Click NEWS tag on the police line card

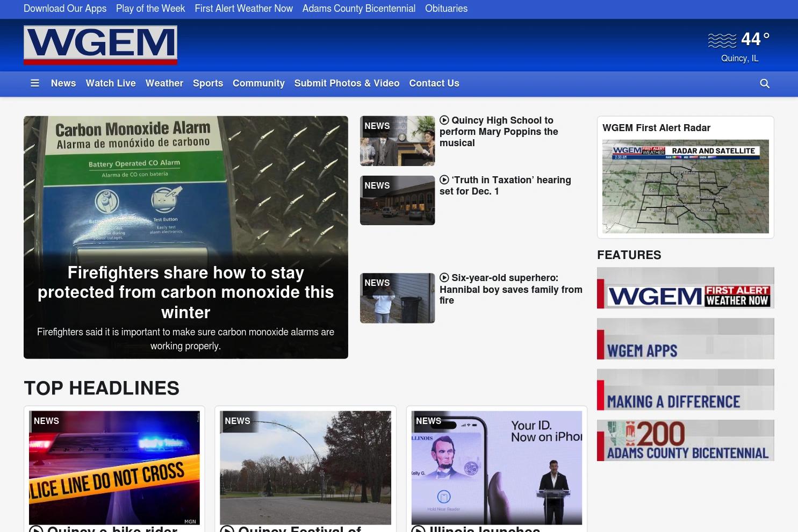coord(47,421)
